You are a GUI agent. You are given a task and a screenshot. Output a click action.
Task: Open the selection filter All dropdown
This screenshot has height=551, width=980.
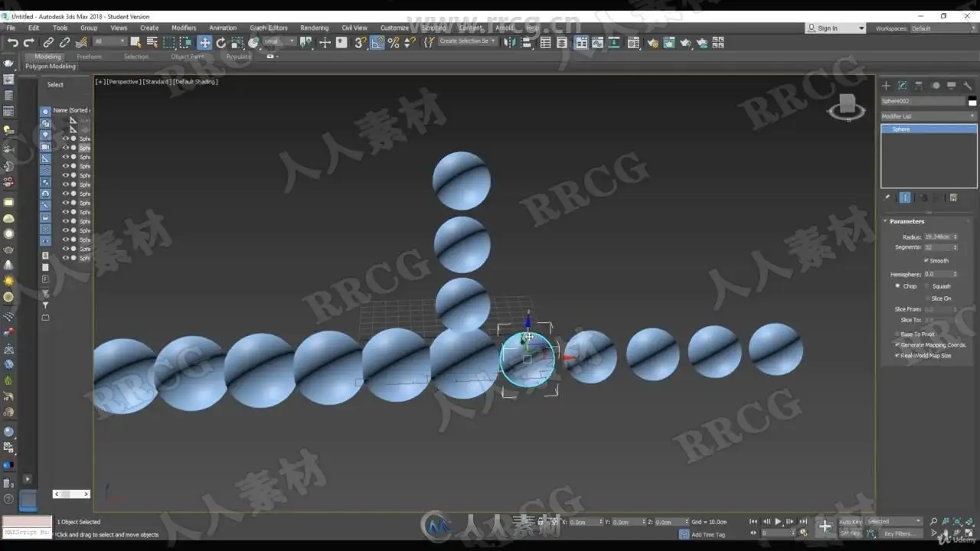point(109,41)
